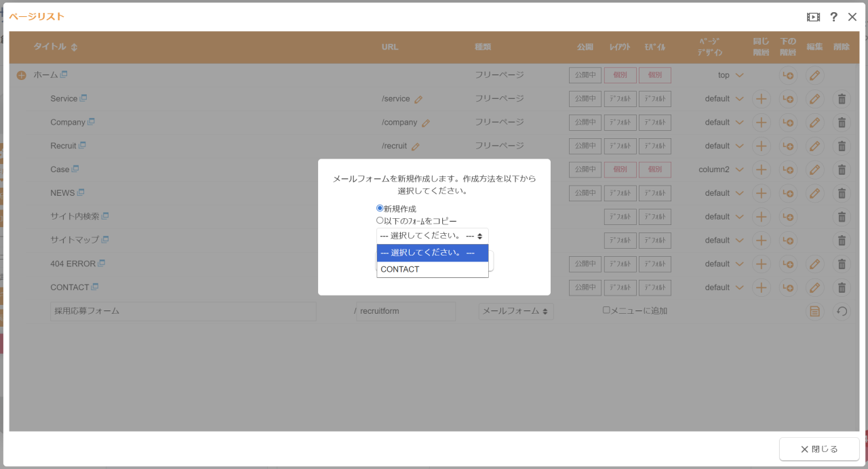This screenshot has height=469, width=868.
Task: Select the 新規作成 radio button
Action: pos(380,208)
